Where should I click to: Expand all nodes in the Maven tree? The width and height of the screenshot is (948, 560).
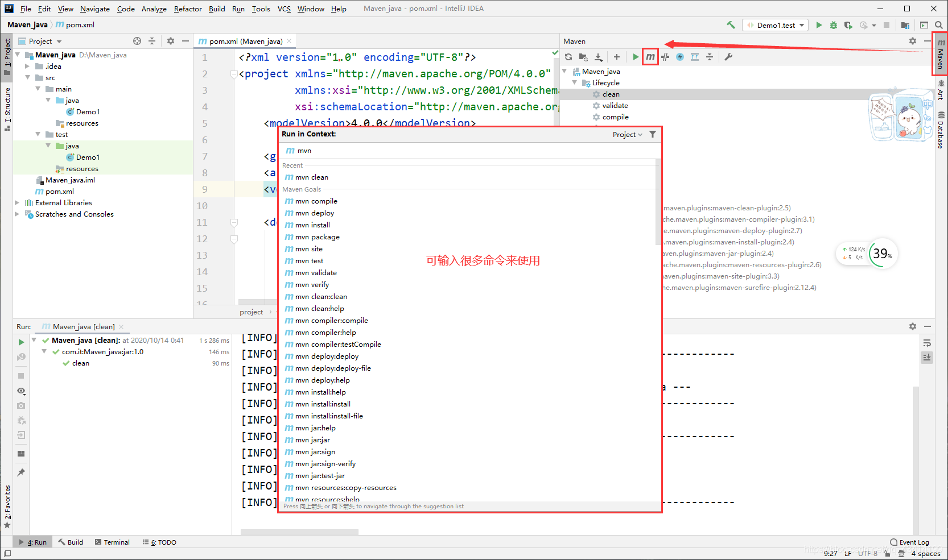coord(695,57)
